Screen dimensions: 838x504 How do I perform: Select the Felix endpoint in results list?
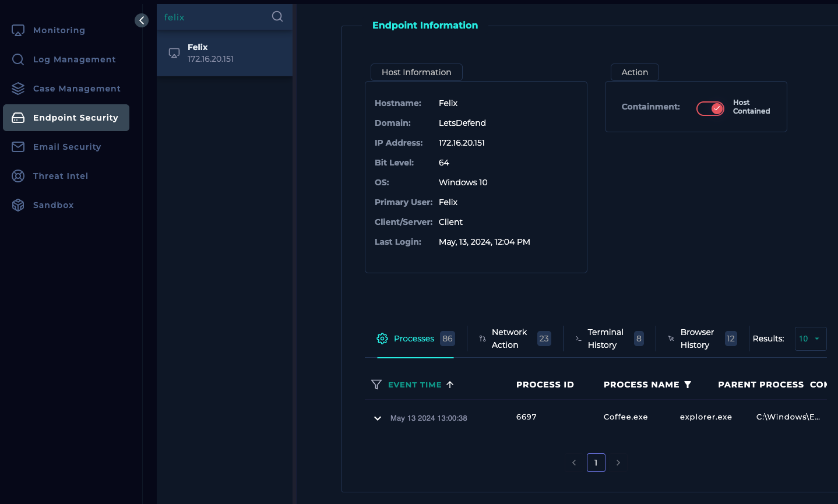pos(224,53)
